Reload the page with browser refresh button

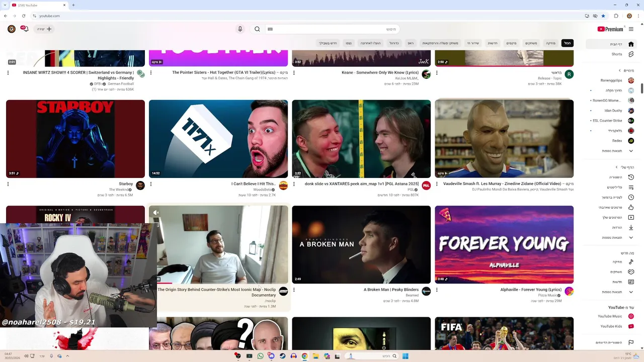click(x=23, y=16)
